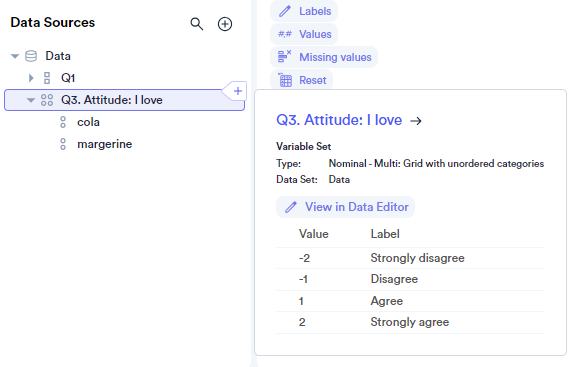
Task: Expand the Q1 tree node
Action: coord(31,78)
